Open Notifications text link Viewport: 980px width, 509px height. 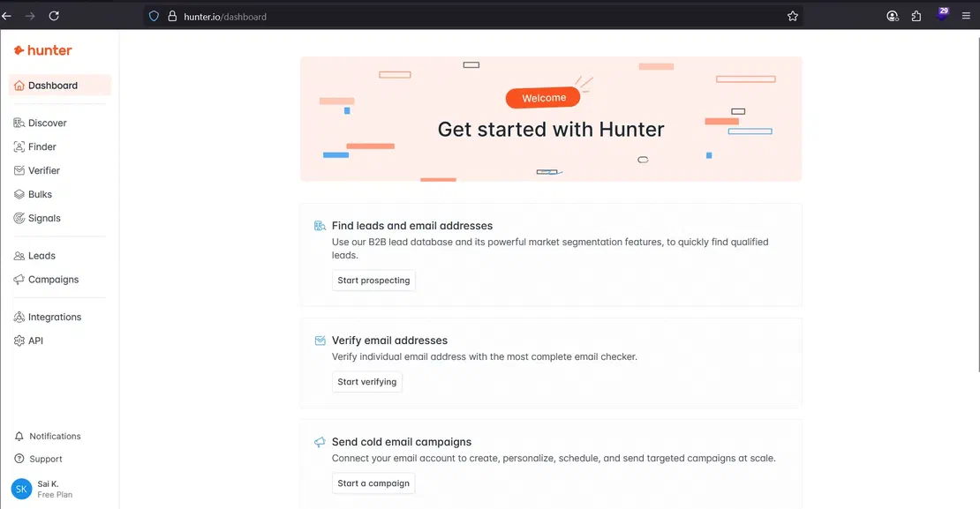pyautogui.click(x=55, y=436)
